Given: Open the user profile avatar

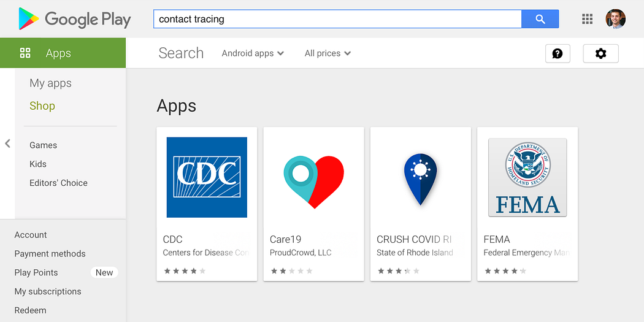Looking at the screenshot, I should tap(615, 19).
